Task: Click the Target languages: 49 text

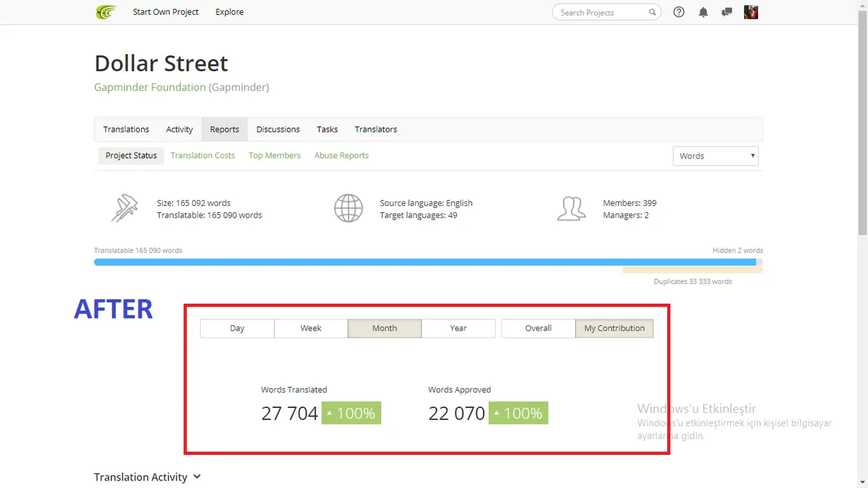Action: coord(418,216)
